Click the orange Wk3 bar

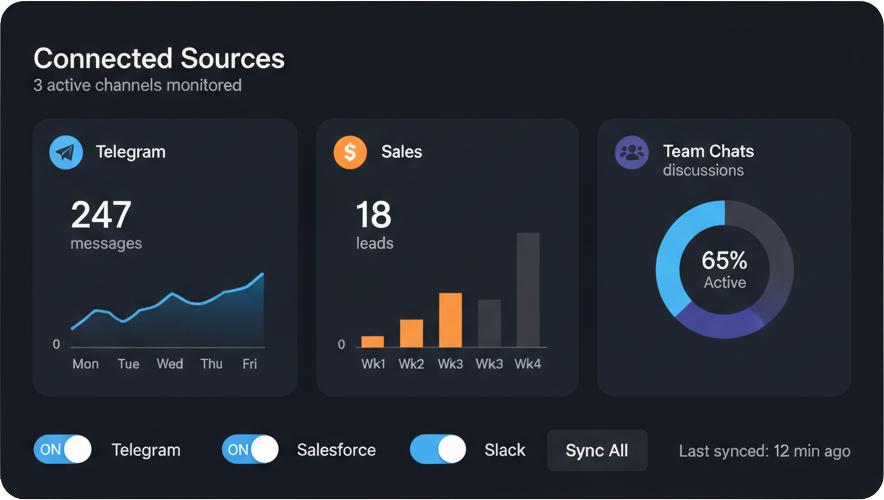[450, 319]
